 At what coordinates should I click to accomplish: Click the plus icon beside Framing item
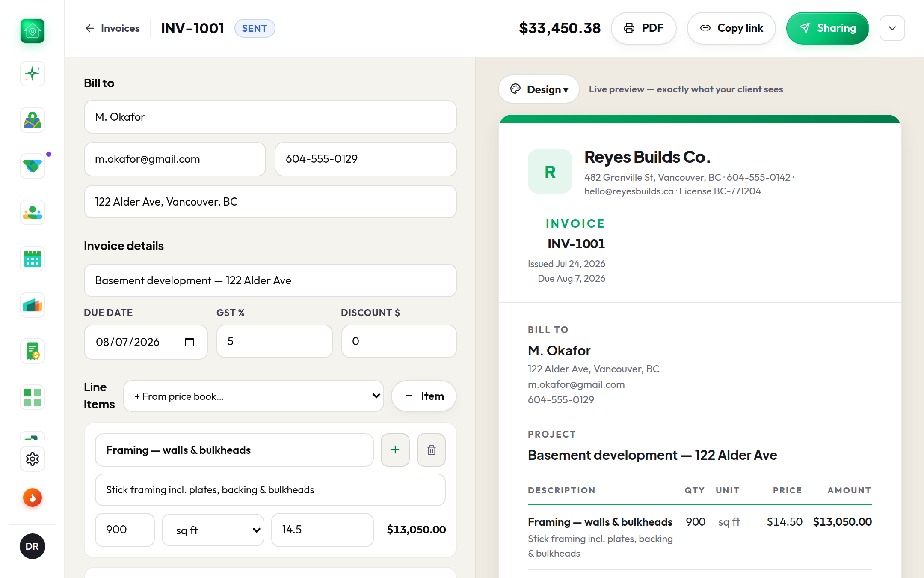tap(395, 450)
